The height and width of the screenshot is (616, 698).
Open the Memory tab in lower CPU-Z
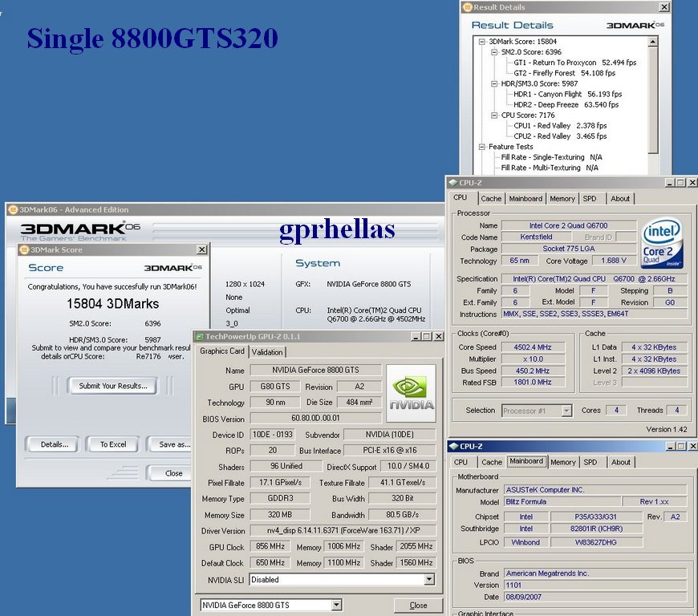tap(563, 462)
